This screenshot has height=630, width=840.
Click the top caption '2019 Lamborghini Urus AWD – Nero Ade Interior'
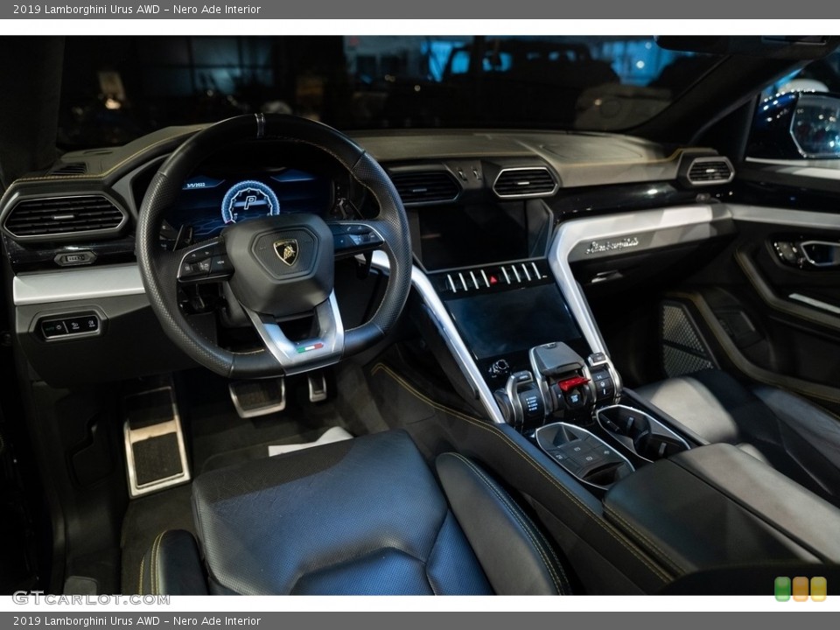pyautogui.click(x=136, y=9)
